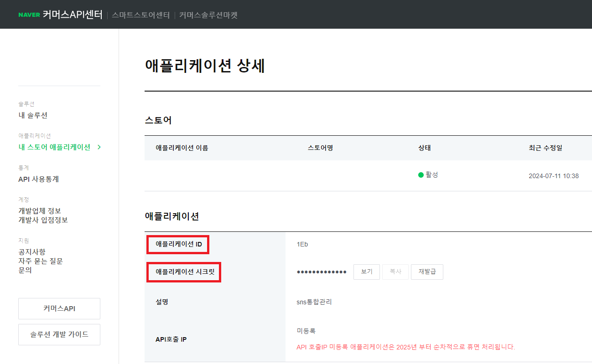Go to 내 솔루션 in sidebar
The height and width of the screenshot is (364, 592).
click(x=33, y=115)
